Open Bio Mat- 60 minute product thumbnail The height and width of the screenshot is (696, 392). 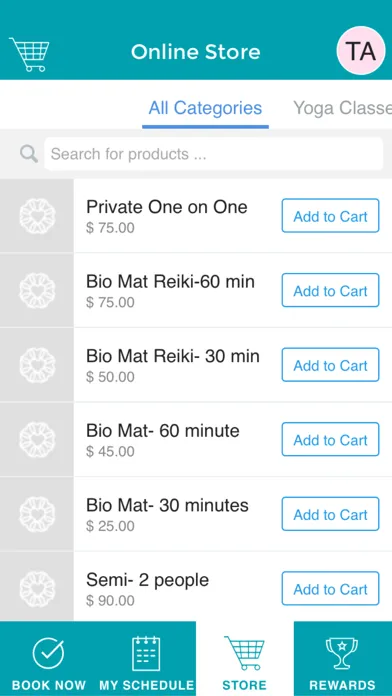coord(37,439)
